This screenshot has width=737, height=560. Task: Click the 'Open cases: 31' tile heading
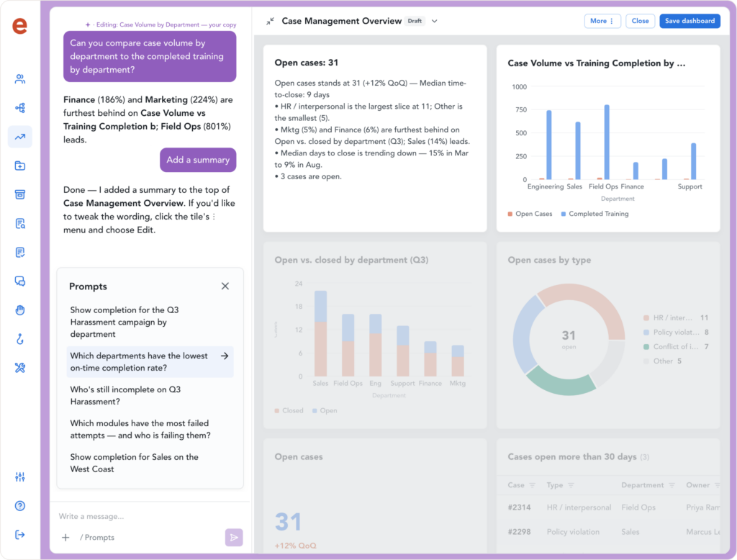307,63
